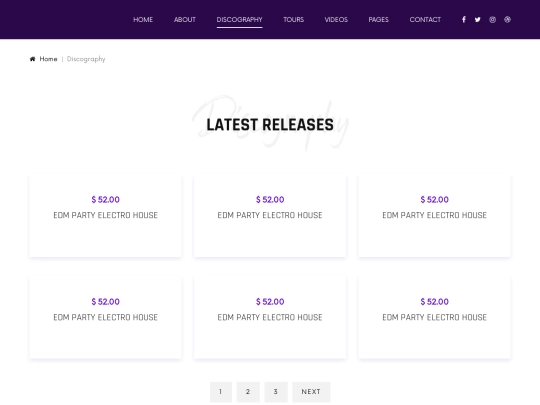Image resolution: width=540 pixels, height=405 pixels.
Task: Go to the Home menu item
Action: (143, 20)
